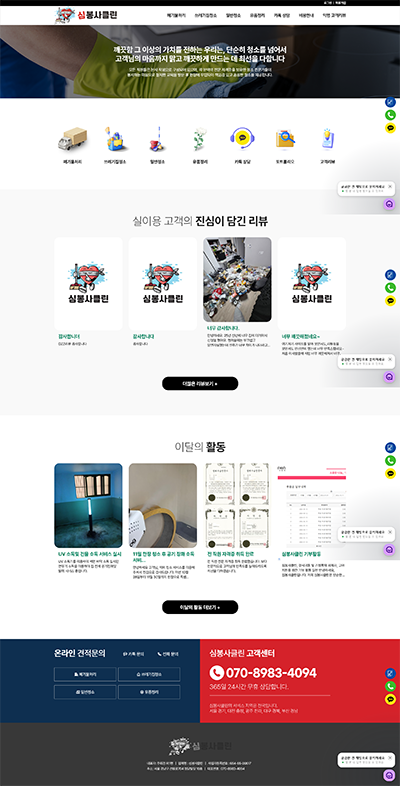This screenshot has width=400, height=786.
Task: Click the green phone floating icon near header
Action: pyautogui.click(x=390, y=115)
